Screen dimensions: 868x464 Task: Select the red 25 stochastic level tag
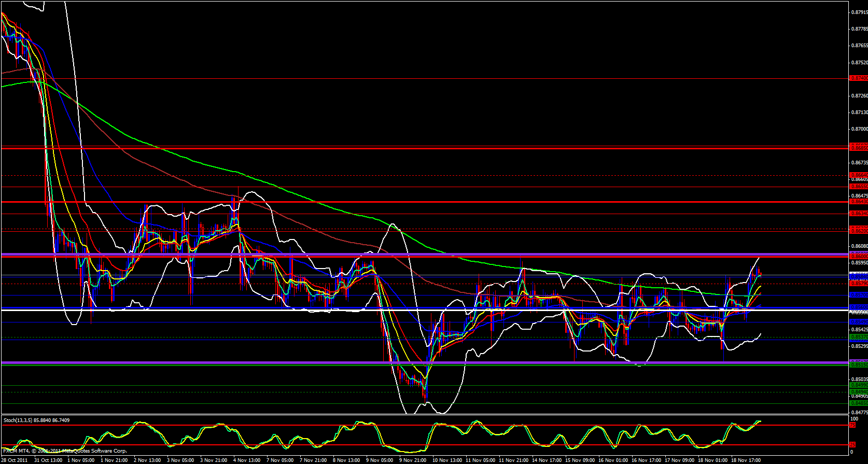click(x=852, y=445)
